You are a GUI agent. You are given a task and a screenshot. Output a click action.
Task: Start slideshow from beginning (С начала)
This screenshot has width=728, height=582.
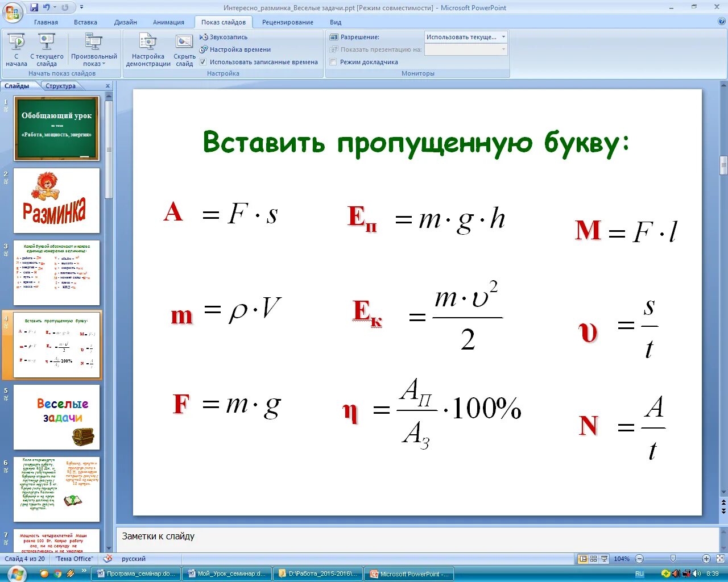(16, 50)
